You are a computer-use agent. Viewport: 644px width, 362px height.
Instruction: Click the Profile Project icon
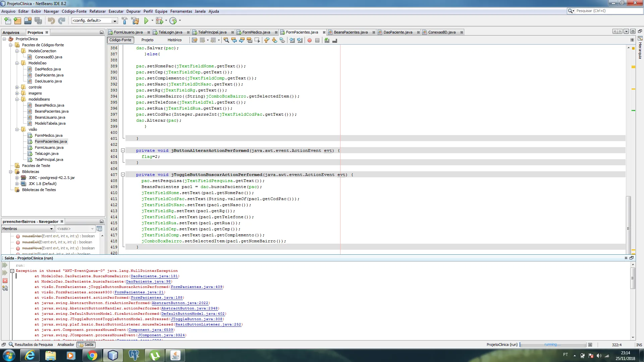pos(173,21)
